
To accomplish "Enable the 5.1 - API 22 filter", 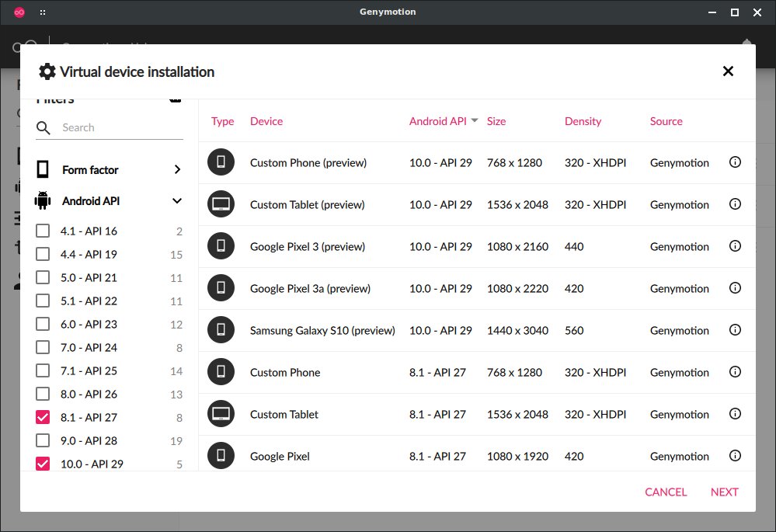I will pos(43,301).
